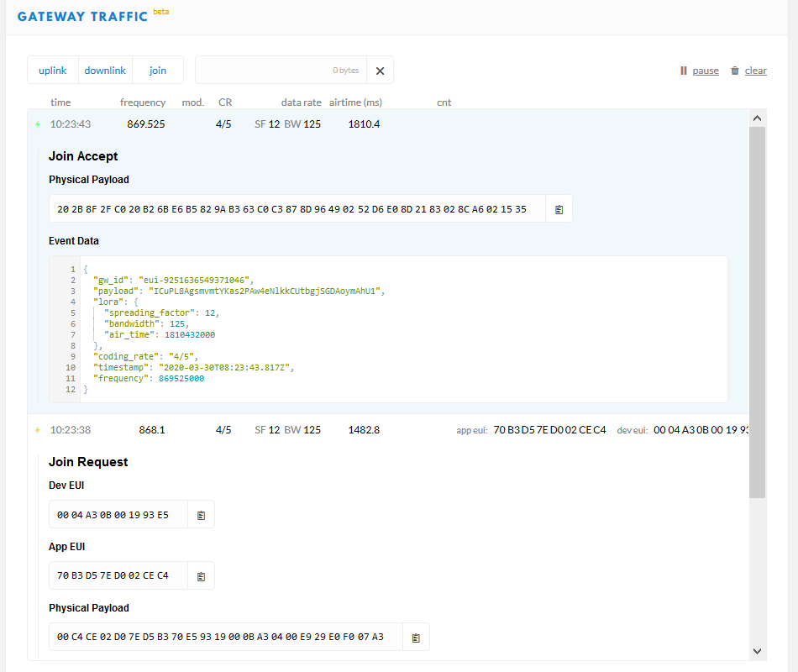Image resolution: width=798 pixels, height=672 pixels.
Task: Clear the traffic log
Action: click(x=748, y=71)
